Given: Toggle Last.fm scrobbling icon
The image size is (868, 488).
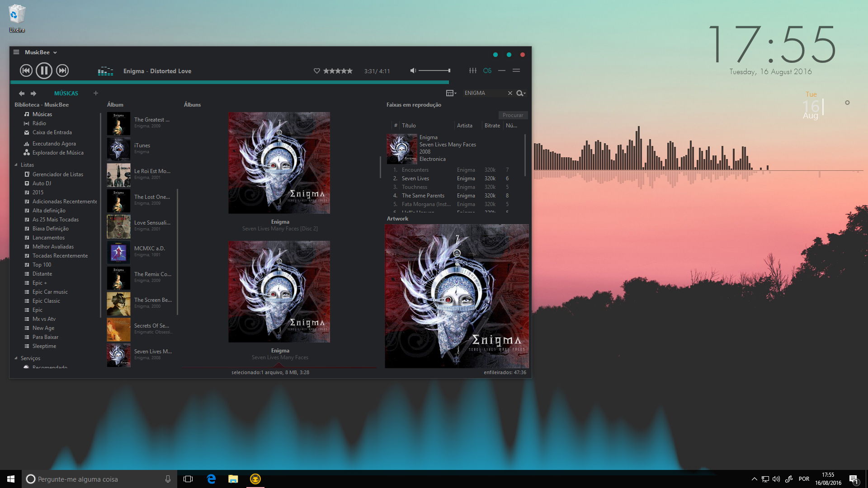Looking at the screenshot, I should [487, 70].
